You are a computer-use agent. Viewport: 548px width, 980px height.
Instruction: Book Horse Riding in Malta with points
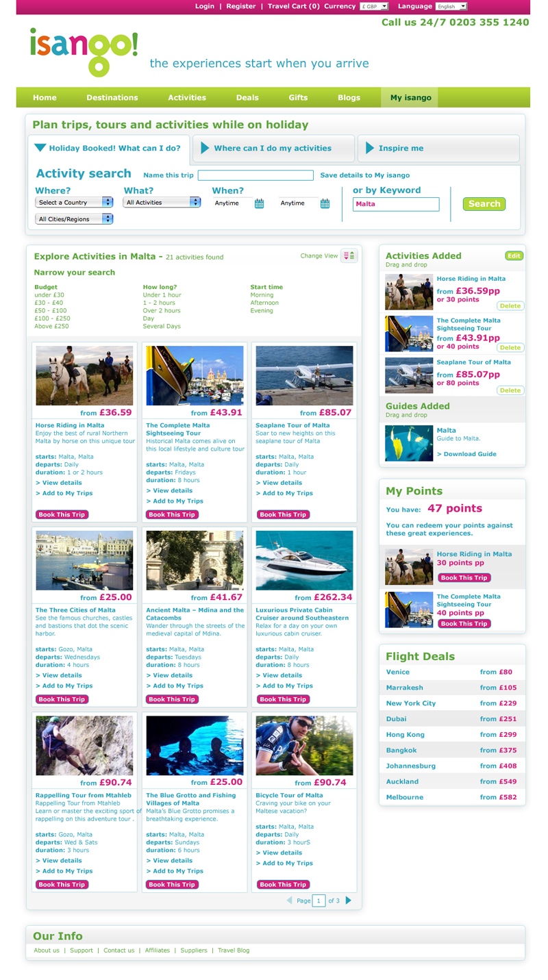point(464,578)
